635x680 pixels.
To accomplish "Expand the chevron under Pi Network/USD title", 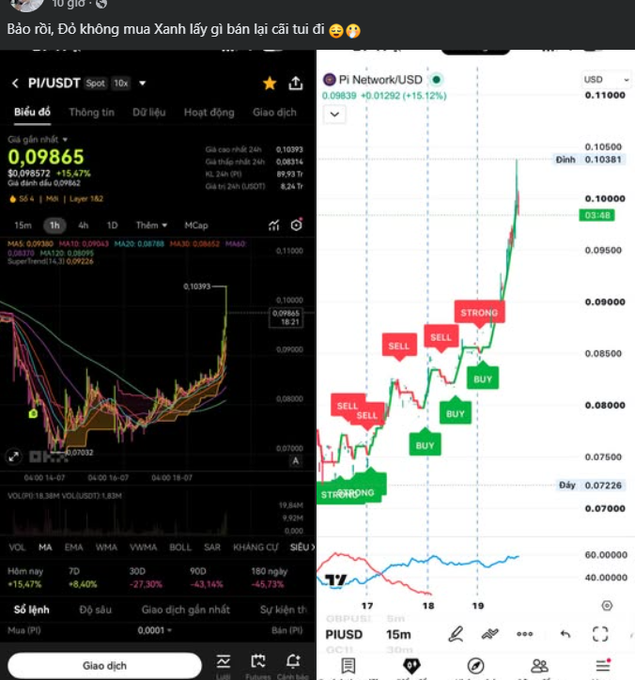I will click(x=334, y=114).
